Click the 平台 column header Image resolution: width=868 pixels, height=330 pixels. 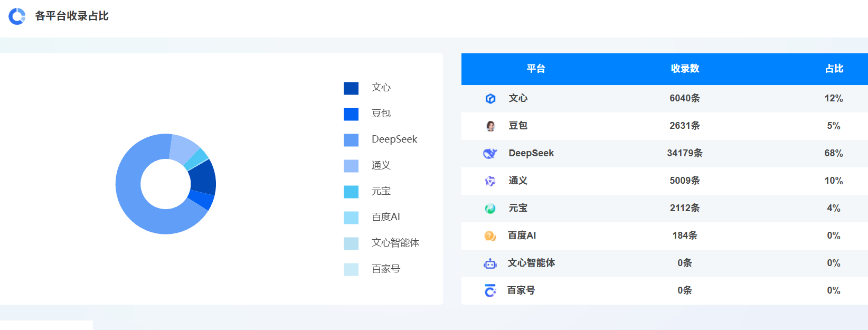click(x=536, y=69)
